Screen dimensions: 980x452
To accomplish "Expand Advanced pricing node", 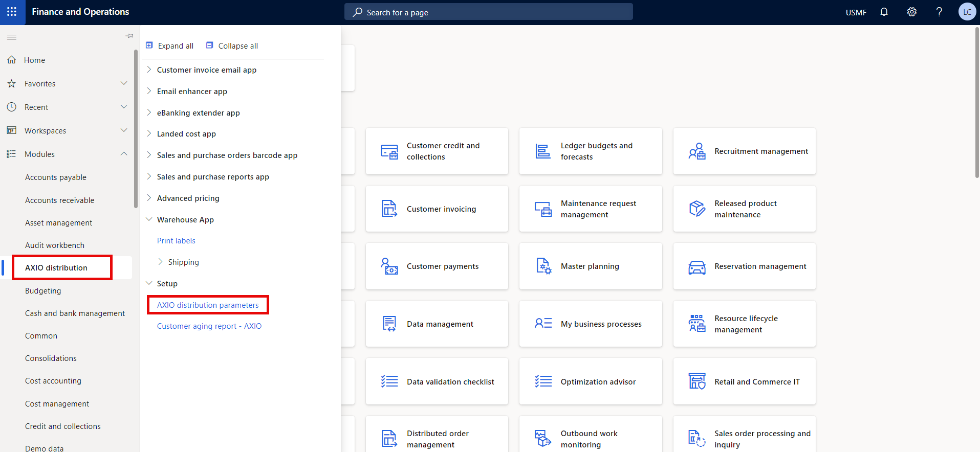I will click(x=149, y=198).
